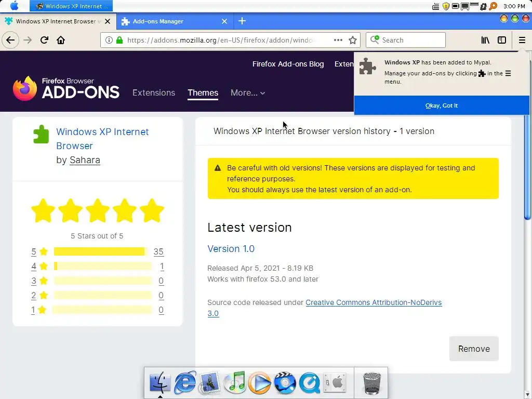
Task: Open Finder from the dock
Action: click(159, 382)
